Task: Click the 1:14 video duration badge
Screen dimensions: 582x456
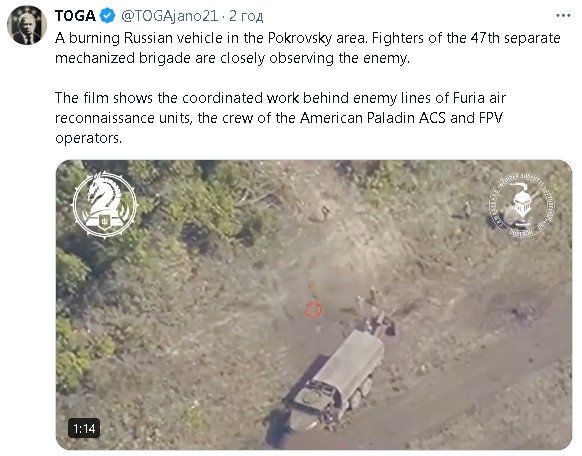Action: pos(84,429)
